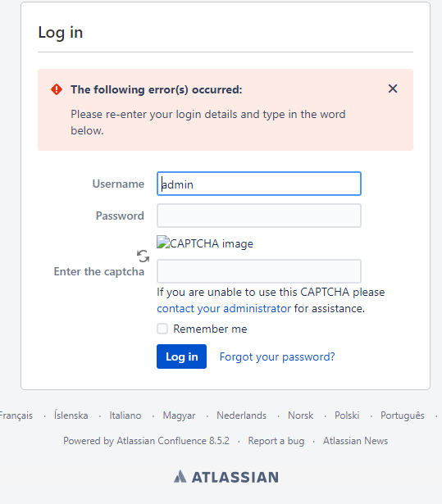Open the Forgot your password link
The height and width of the screenshot is (504, 442).
coord(277,356)
